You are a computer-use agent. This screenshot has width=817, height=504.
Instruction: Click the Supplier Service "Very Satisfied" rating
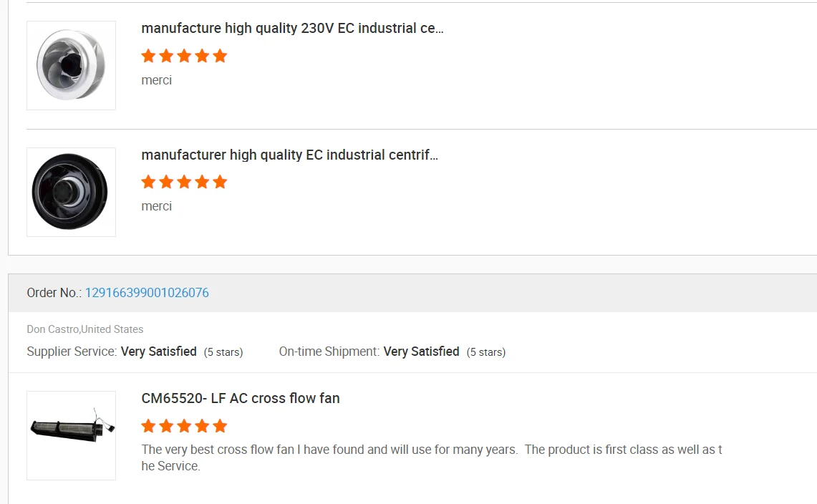click(x=158, y=352)
